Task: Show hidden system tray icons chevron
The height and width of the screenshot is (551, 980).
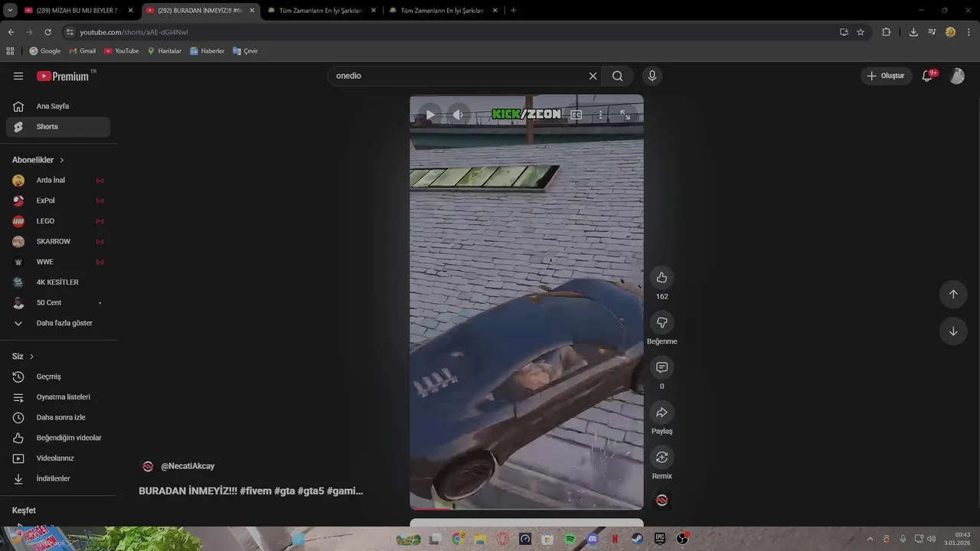Action: pyautogui.click(x=870, y=539)
